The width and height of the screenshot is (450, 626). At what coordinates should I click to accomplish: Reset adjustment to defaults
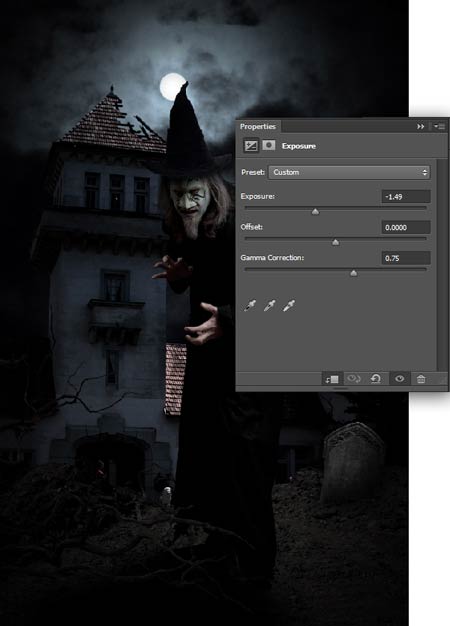coord(376,378)
